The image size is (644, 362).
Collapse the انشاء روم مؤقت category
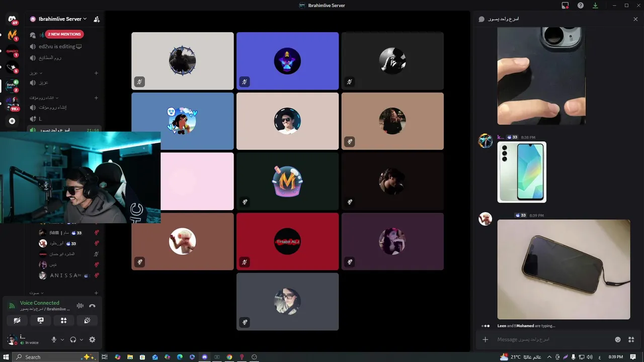44,98
